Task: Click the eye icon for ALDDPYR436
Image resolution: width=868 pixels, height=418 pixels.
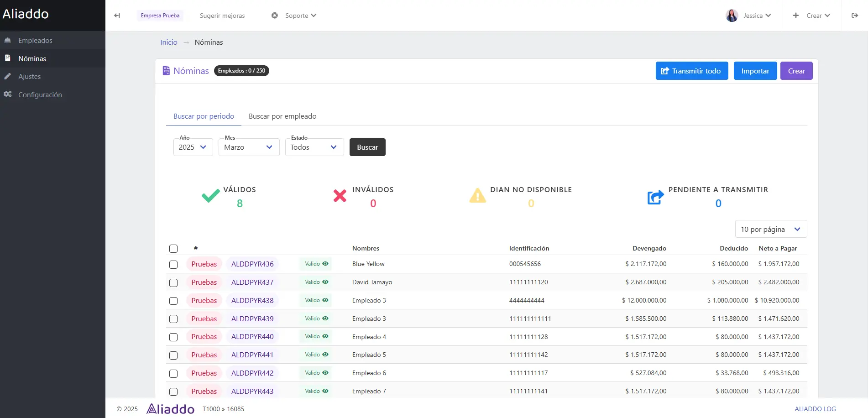Action: (325, 264)
